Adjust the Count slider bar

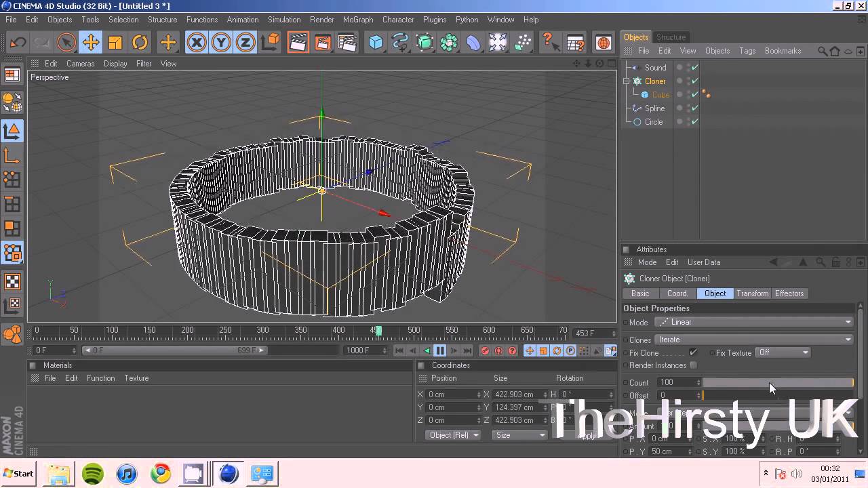coord(778,382)
